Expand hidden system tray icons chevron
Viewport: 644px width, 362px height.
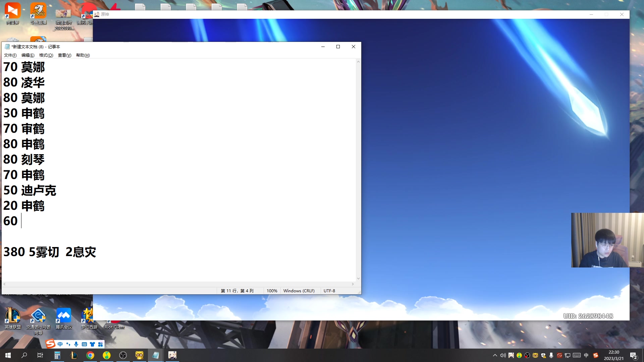click(495, 355)
